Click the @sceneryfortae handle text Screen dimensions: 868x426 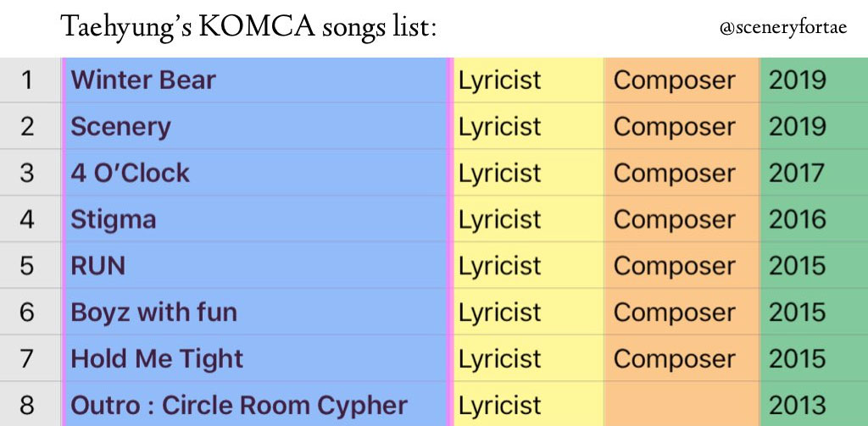[782, 29]
